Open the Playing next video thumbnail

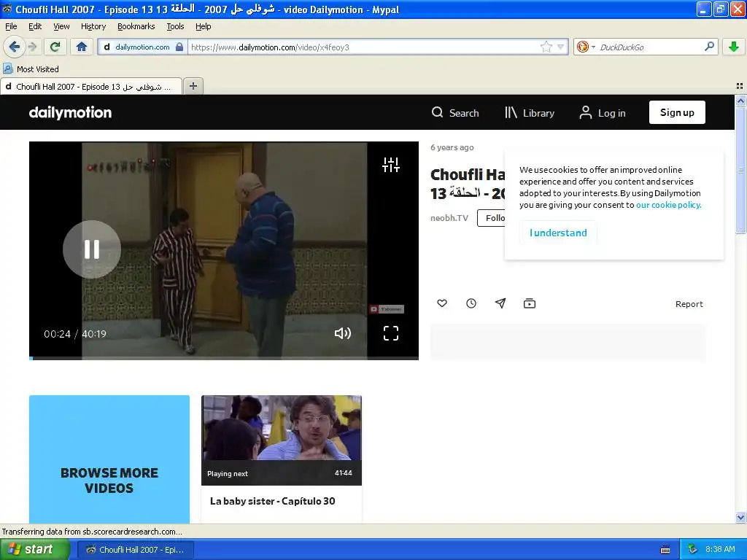[x=282, y=440]
